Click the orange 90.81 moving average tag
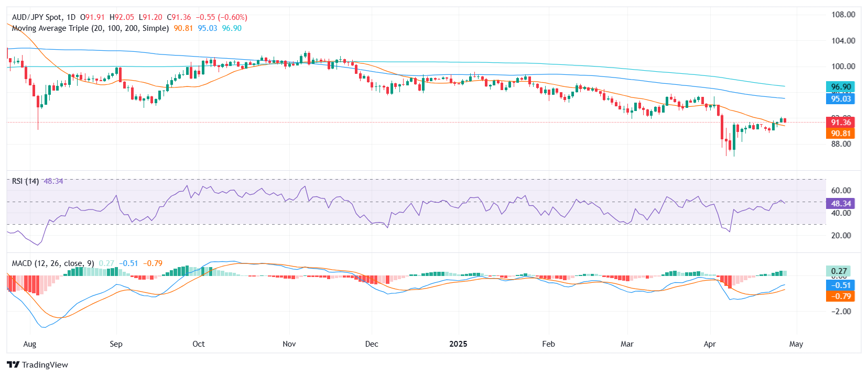This screenshot has width=868, height=376. coord(840,134)
